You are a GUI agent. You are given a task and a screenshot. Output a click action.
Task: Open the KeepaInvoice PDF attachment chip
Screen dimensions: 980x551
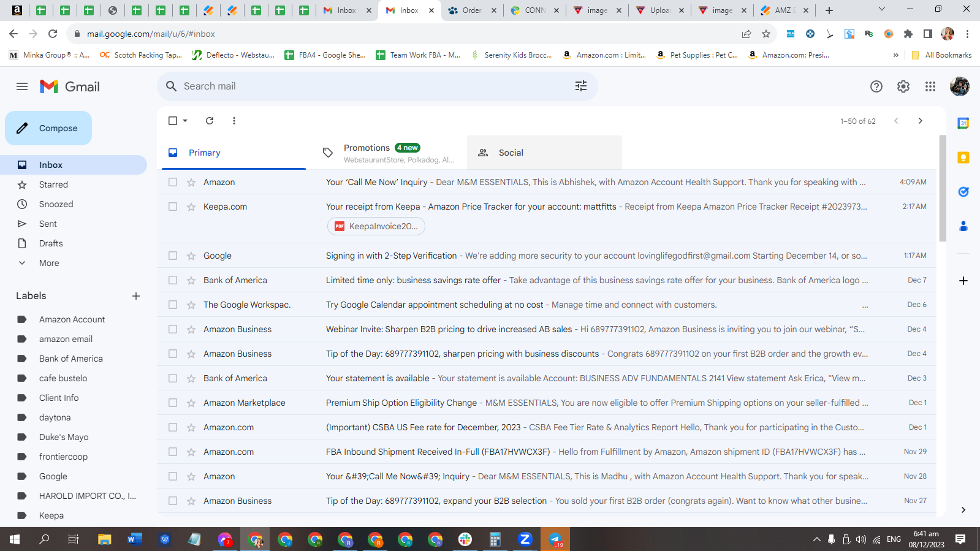coord(376,226)
